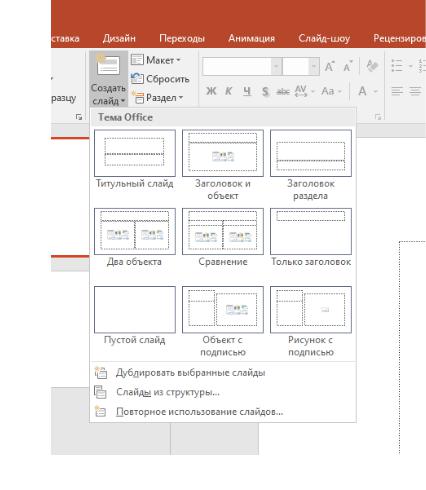Open the Анимация ribbon tab
This screenshot has width=426, height=490.
[x=251, y=38]
